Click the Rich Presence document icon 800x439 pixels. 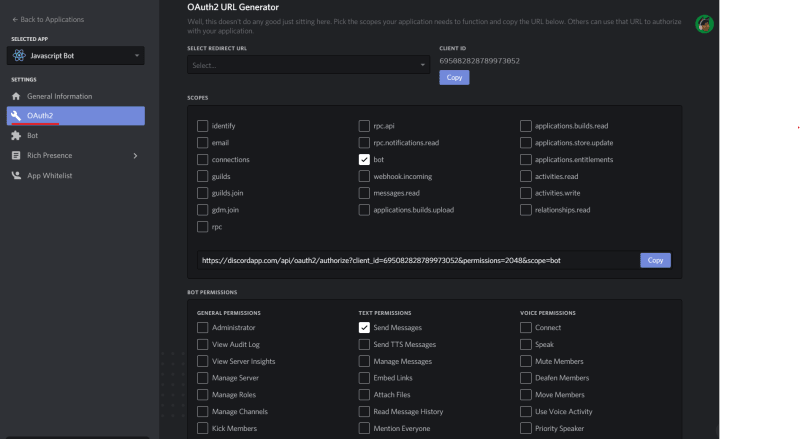click(x=16, y=155)
